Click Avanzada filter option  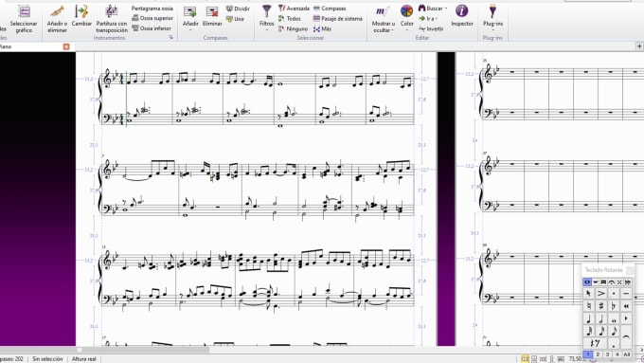click(x=294, y=9)
